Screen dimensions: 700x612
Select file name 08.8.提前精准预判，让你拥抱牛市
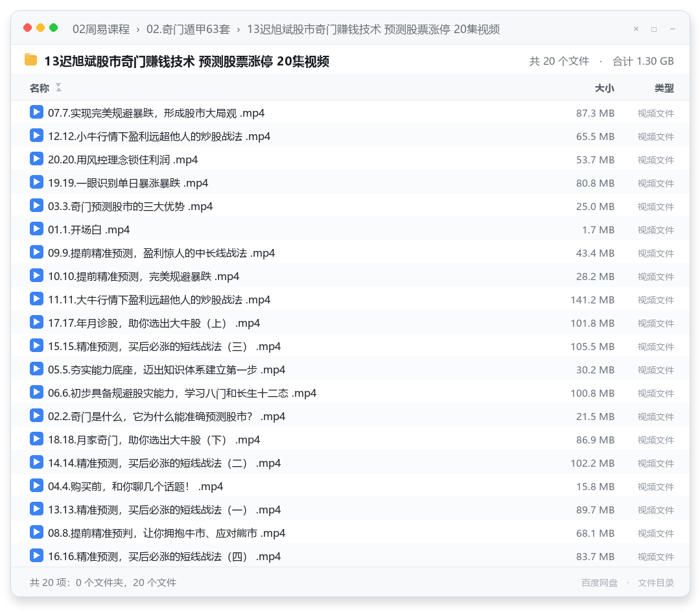click(167, 534)
